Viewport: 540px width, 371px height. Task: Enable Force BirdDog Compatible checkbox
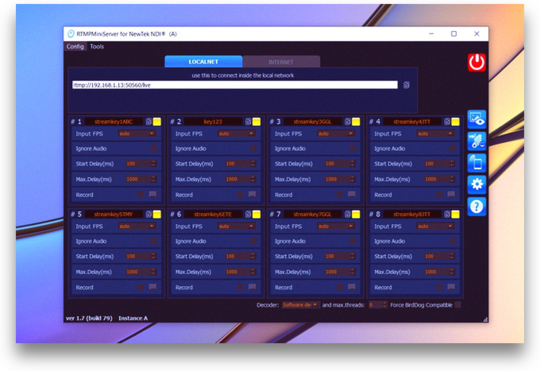pos(458,305)
